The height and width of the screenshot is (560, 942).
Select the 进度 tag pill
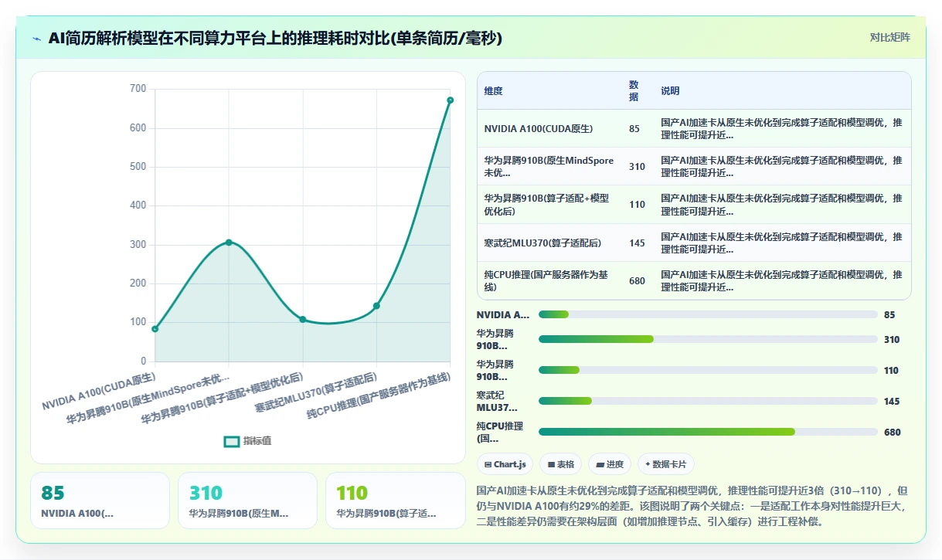tap(610, 464)
